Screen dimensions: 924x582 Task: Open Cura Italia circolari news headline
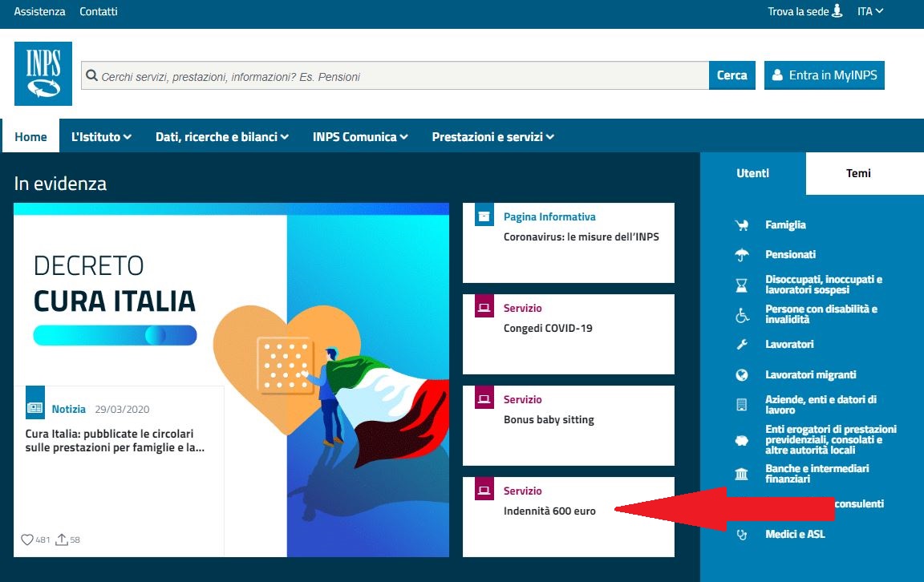tap(115, 441)
